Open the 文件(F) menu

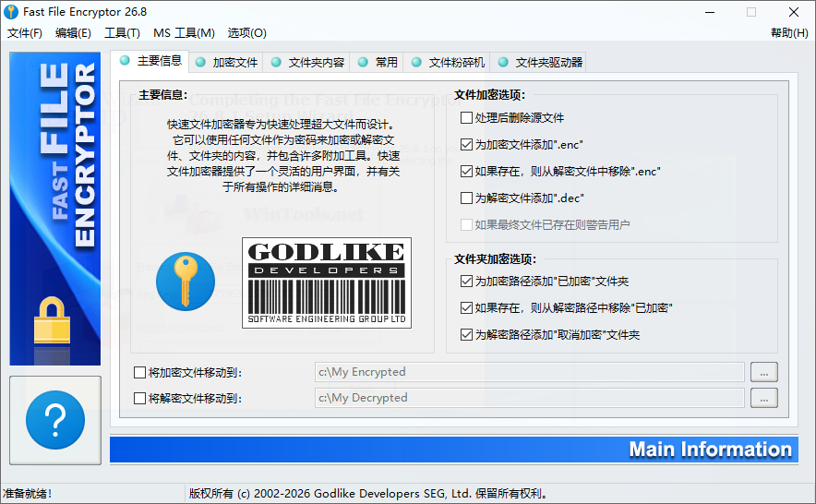tap(24, 33)
